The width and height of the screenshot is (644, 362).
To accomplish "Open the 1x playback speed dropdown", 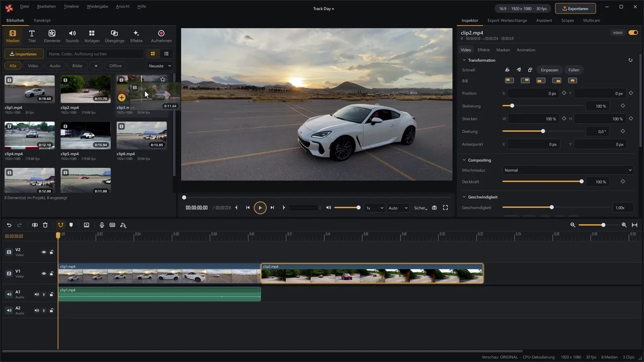I will coord(375,208).
